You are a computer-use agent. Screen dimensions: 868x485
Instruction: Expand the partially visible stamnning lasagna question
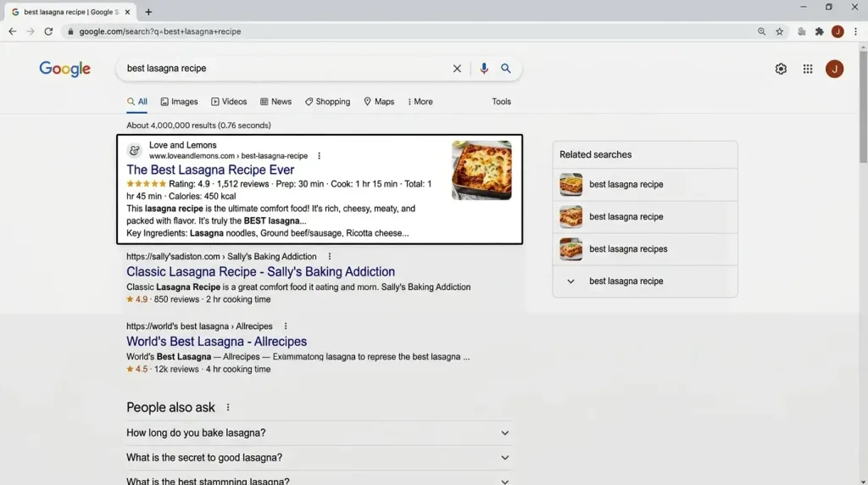click(x=318, y=479)
